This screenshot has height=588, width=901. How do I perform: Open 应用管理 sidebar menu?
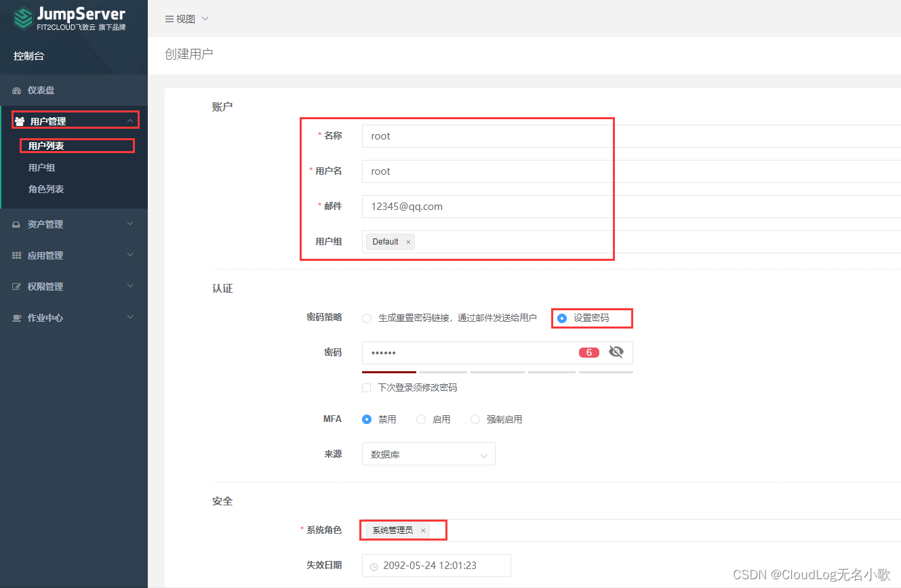tap(74, 255)
